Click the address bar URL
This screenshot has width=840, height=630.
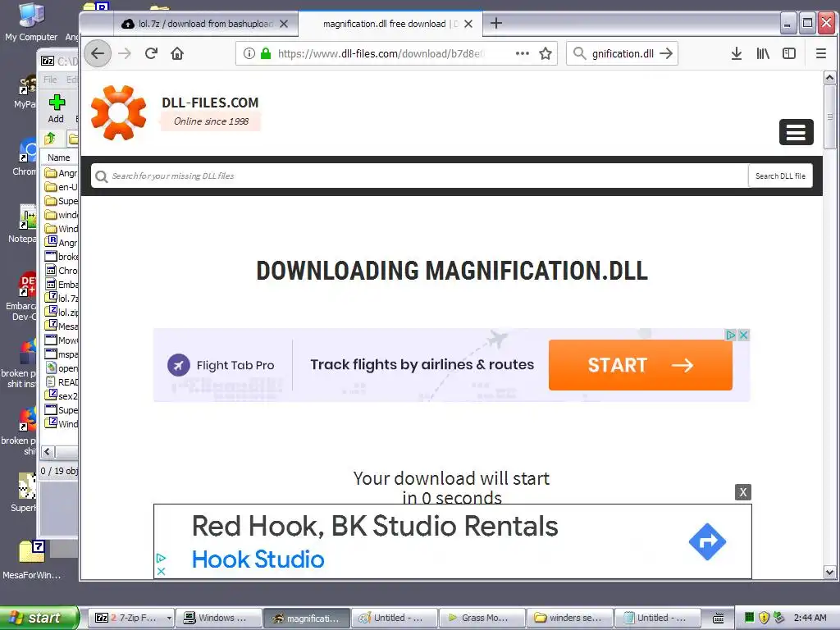(381, 53)
